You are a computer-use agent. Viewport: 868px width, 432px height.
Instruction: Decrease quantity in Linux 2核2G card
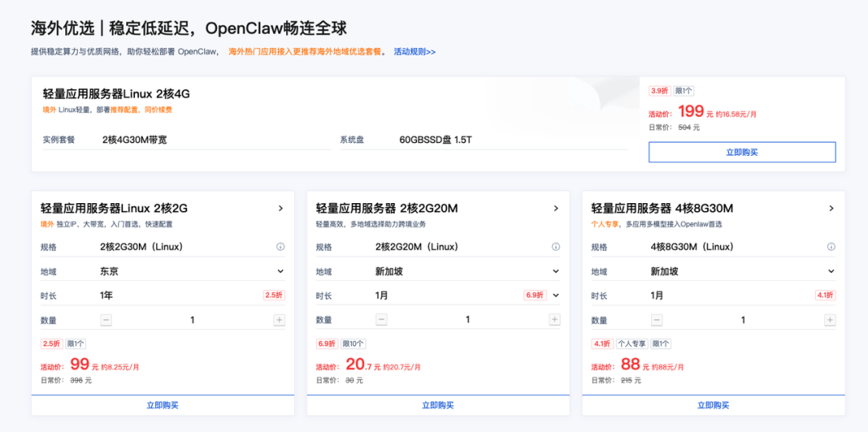point(106,320)
